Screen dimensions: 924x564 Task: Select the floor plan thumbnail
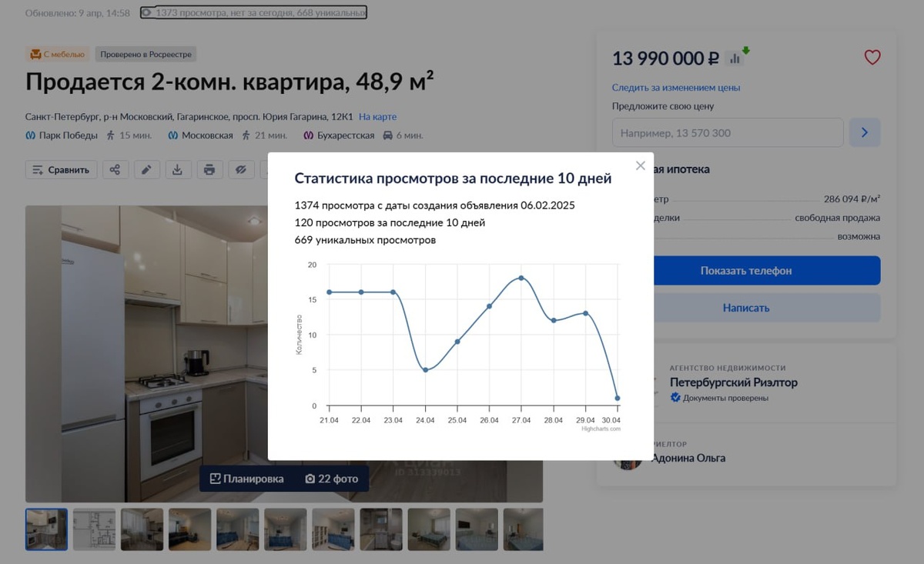94,529
